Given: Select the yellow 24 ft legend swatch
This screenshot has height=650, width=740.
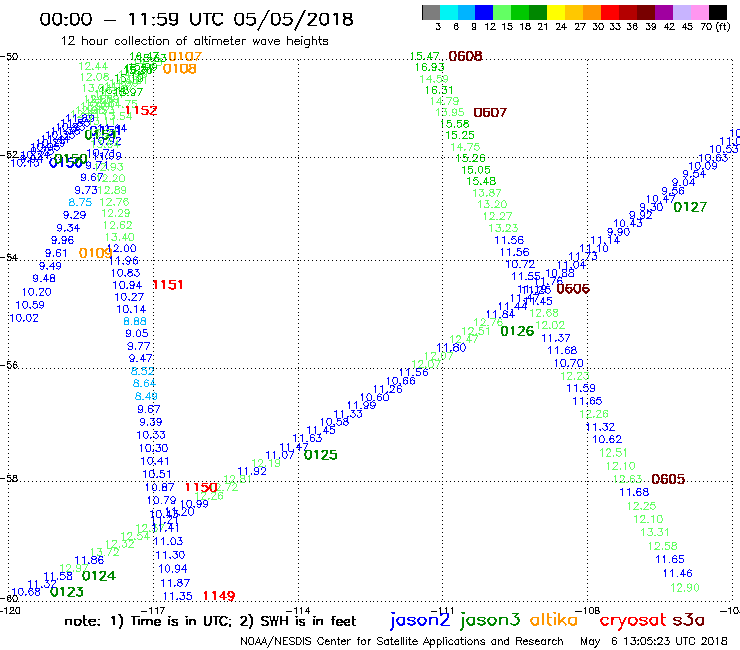Looking at the screenshot, I should pos(556,12).
